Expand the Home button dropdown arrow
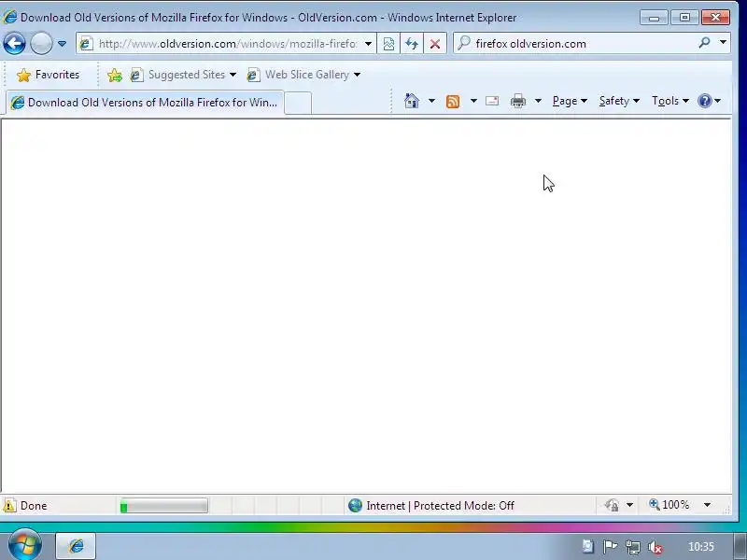This screenshot has height=560, width=747. click(431, 101)
